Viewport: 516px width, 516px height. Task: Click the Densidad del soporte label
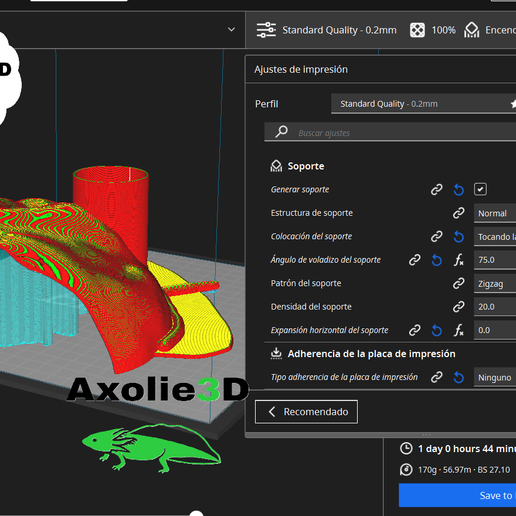tap(311, 307)
